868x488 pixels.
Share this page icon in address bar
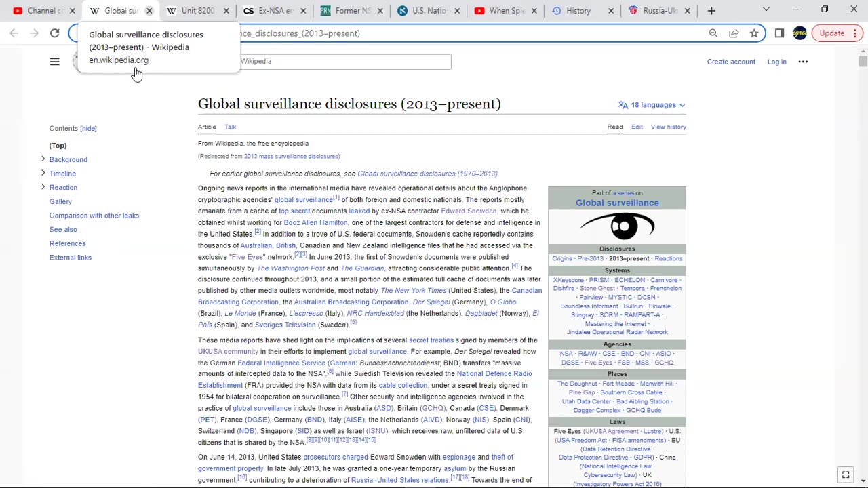734,33
